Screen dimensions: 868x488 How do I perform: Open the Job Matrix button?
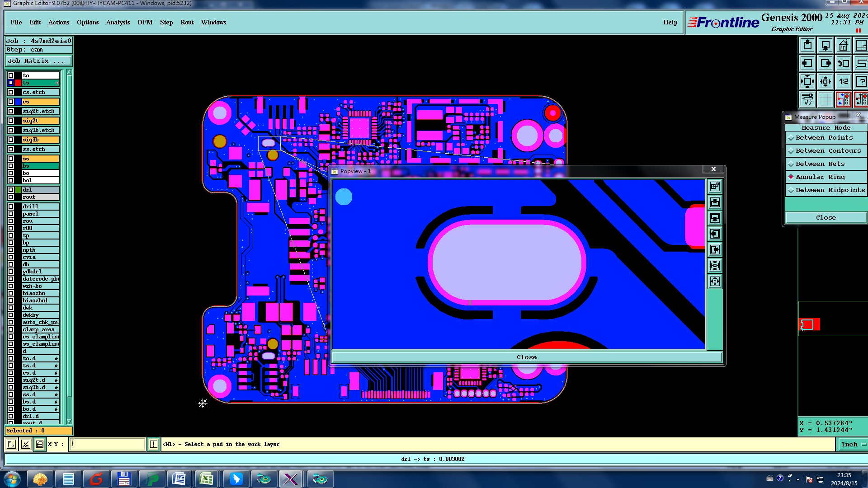pos(38,61)
